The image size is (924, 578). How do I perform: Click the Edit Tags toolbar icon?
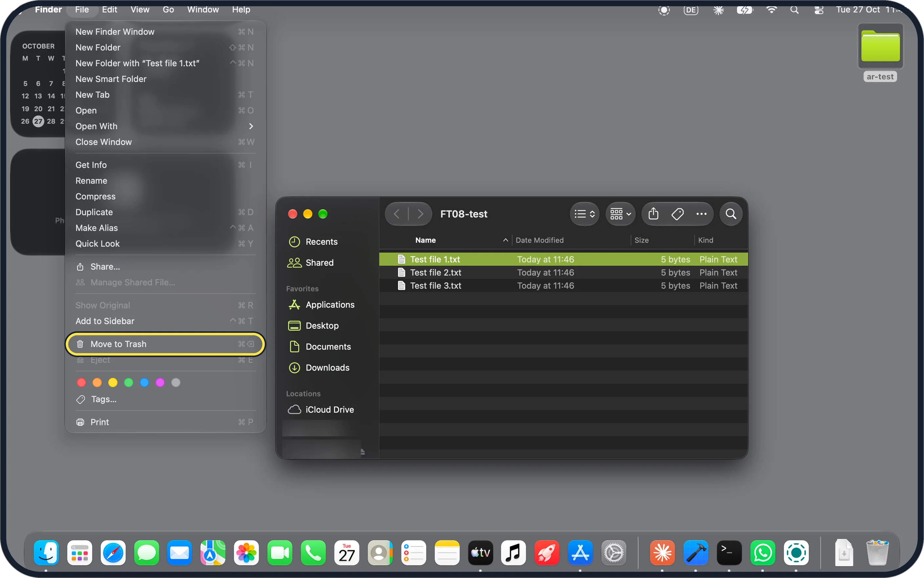pyautogui.click(x=678, y=214)
